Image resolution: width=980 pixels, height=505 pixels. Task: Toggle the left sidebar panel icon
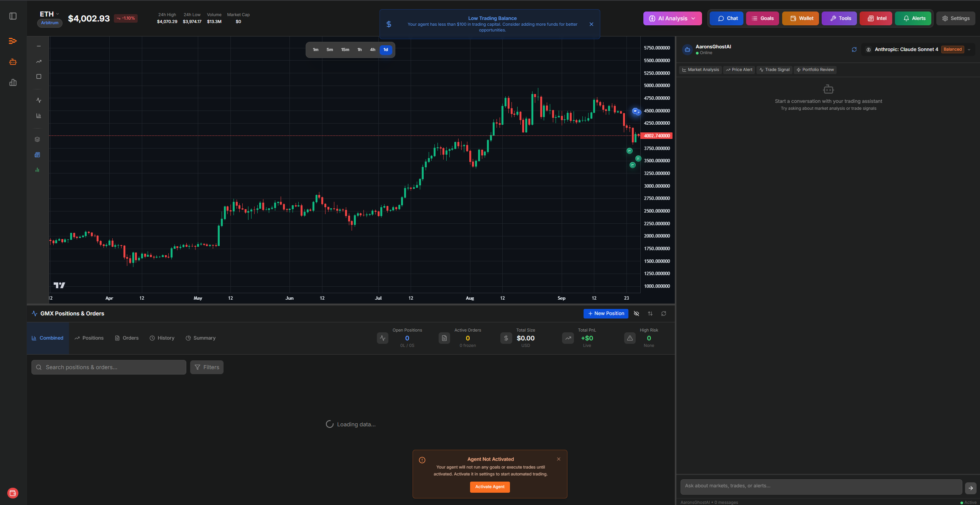[13, 16]
